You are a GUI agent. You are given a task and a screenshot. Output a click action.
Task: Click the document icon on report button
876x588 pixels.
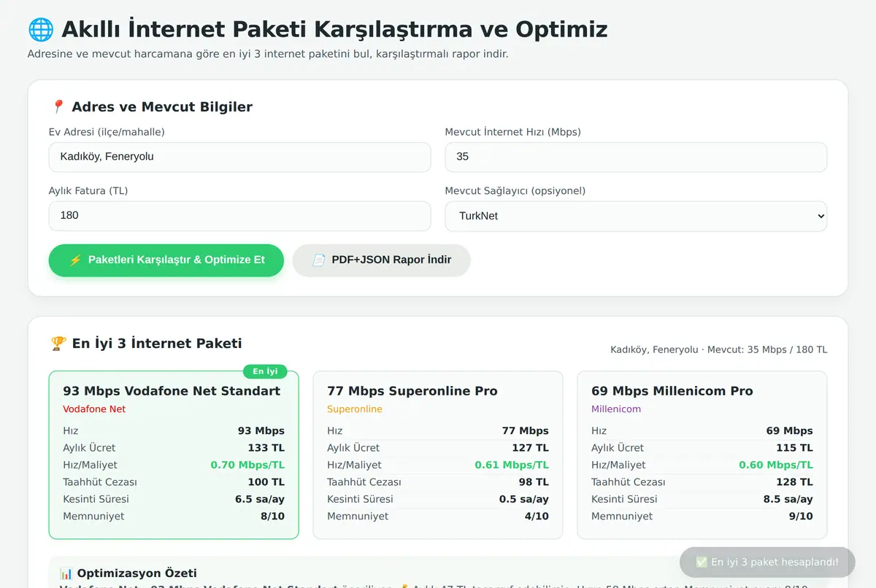[x=319, y=260]
